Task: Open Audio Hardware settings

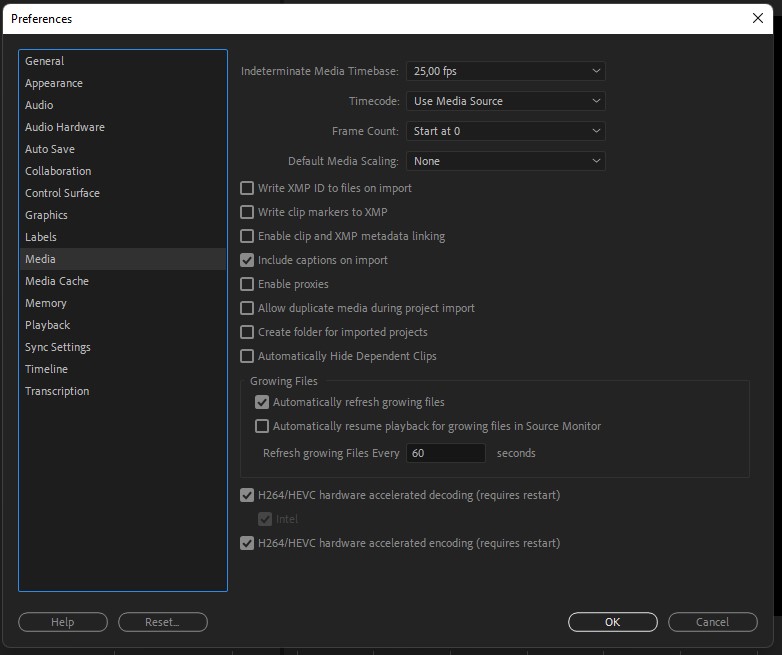Action: point(122,127)
